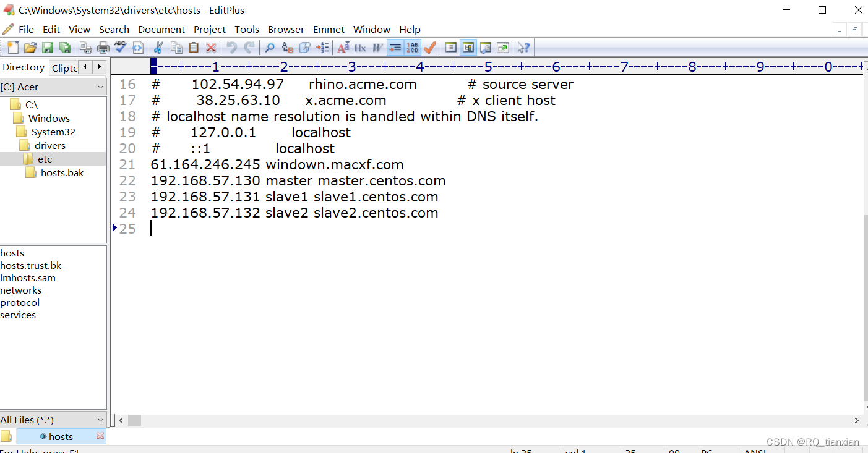The height and width of the screenshot is (453, 868).
Task: Click the folder icon beside the hosts tab
Action: [6, 436]
